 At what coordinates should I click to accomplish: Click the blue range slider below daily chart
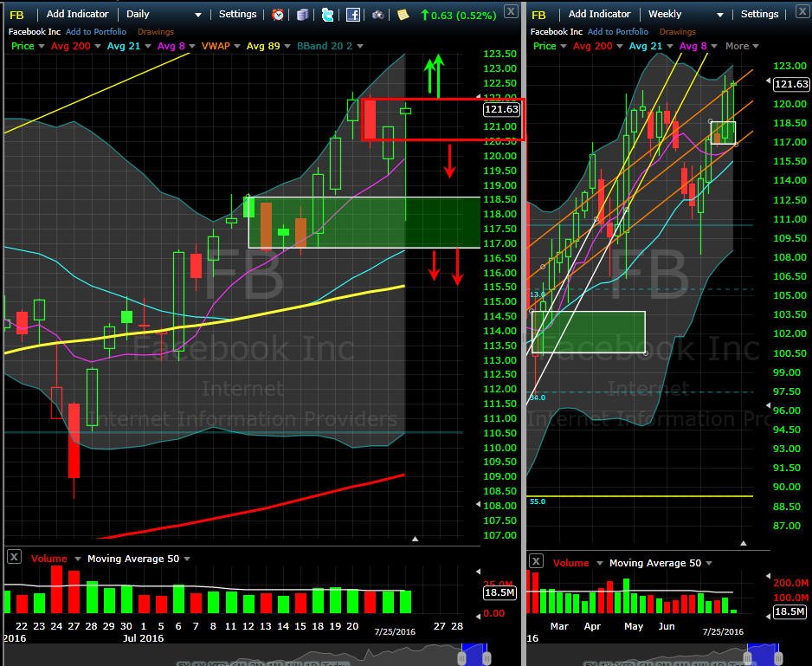click(x=474, y=654)
